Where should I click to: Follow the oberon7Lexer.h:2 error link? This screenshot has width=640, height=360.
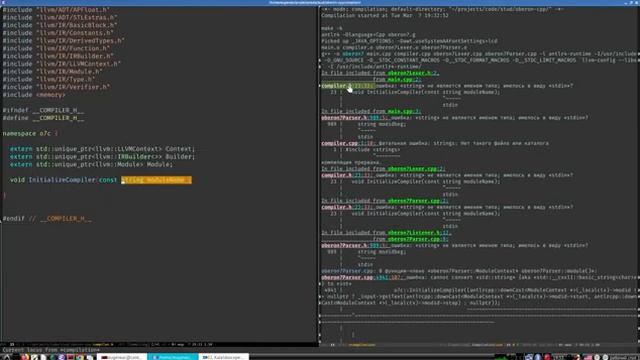pyautogui.click(x=413, y=73)
